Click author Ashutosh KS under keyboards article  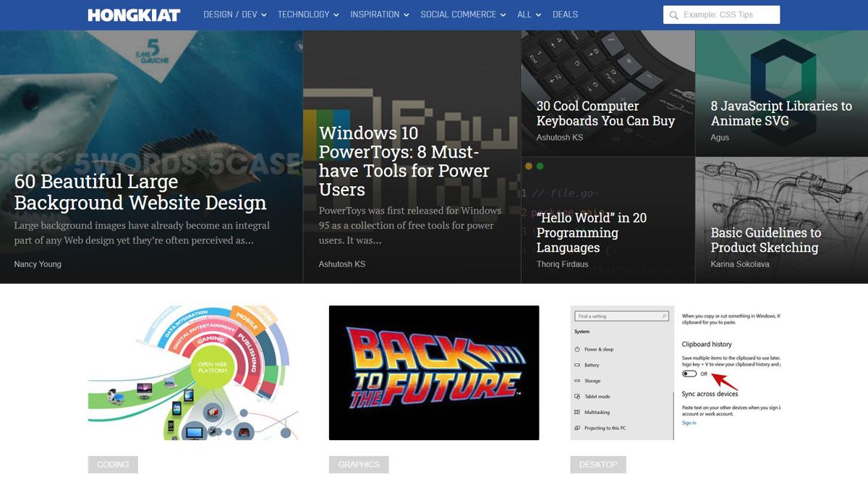(x=560, y=138)
